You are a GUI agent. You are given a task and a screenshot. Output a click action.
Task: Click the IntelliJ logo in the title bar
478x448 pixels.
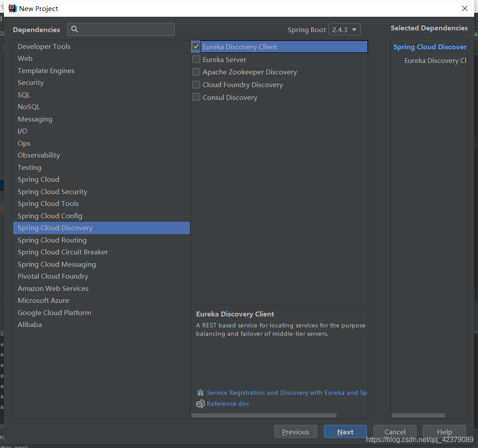[12, 8]
